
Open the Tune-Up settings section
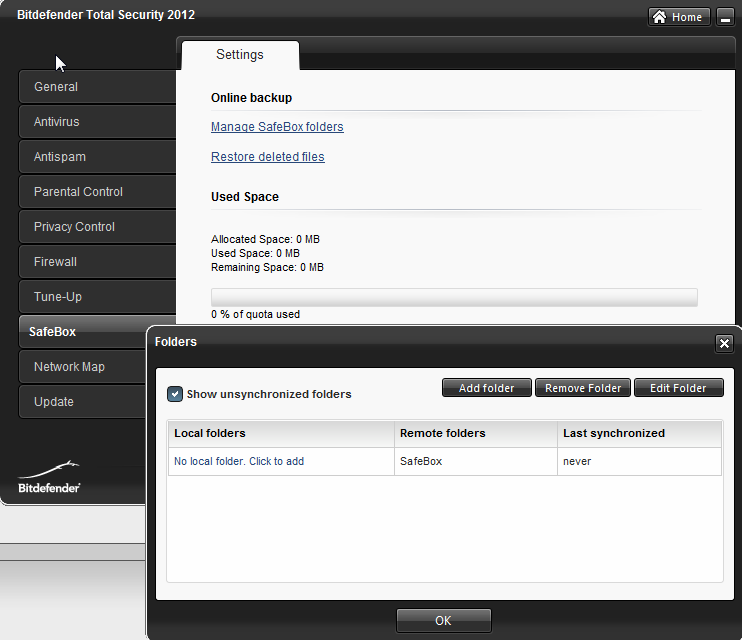[97, 297]
